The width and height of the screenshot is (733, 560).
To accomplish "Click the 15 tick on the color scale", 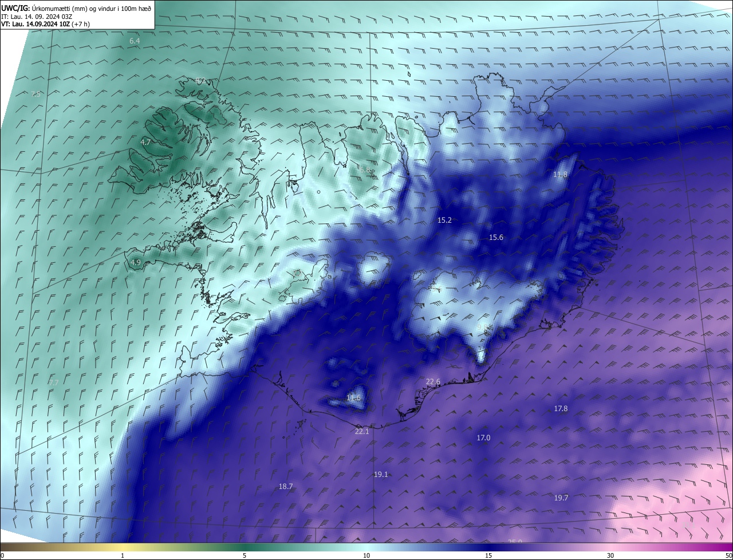I will [488, 555].
